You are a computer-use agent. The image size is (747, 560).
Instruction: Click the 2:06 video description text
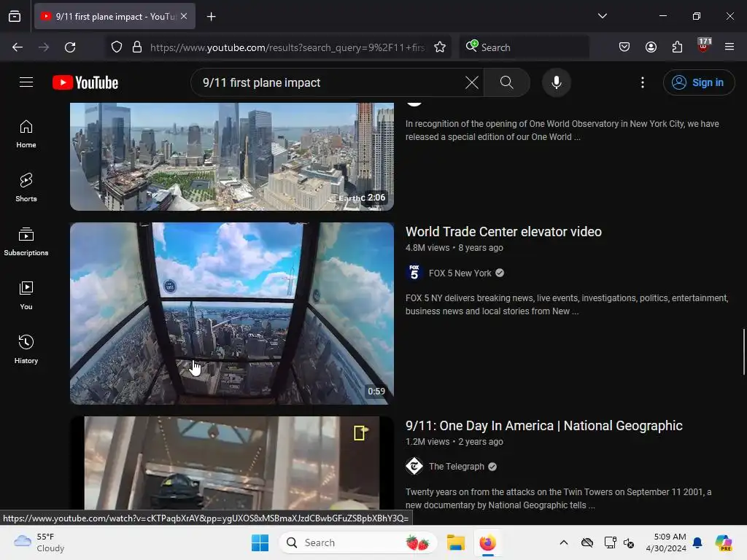(x=562, y=130)
